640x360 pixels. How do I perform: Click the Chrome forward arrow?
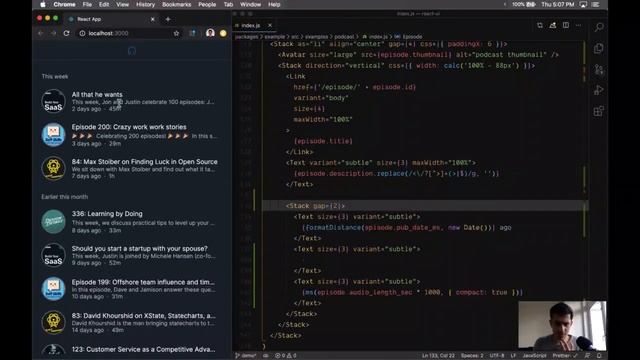tap(53, 33)
